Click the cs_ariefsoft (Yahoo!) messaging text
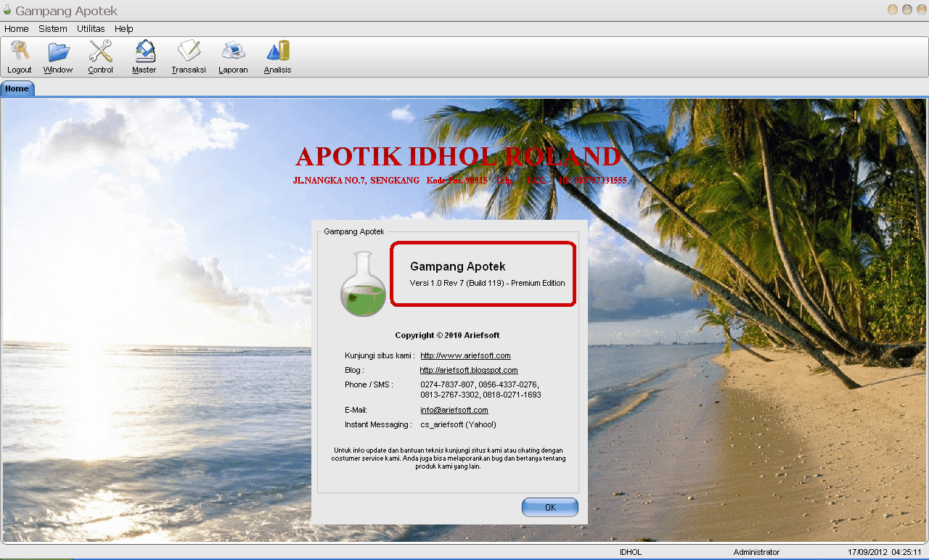 tap(458, 424)
